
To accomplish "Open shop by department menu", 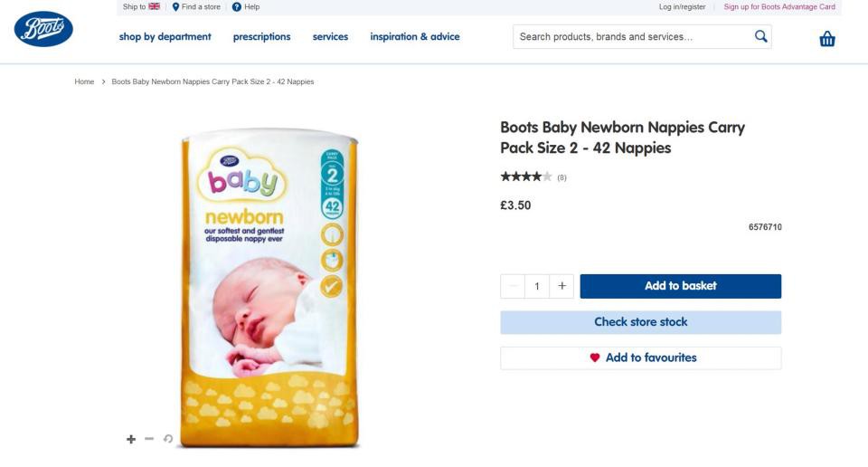I will click(165, 37).
